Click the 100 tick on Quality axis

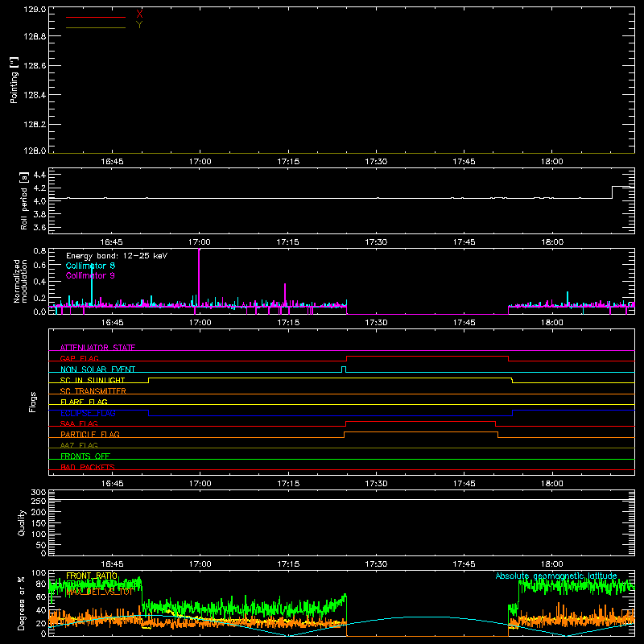click(38, 535)
